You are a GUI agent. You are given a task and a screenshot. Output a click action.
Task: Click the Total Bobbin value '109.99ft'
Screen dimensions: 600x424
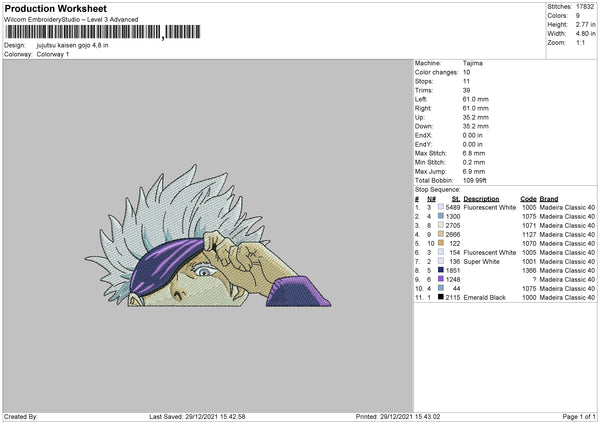(x=474, y=180)
